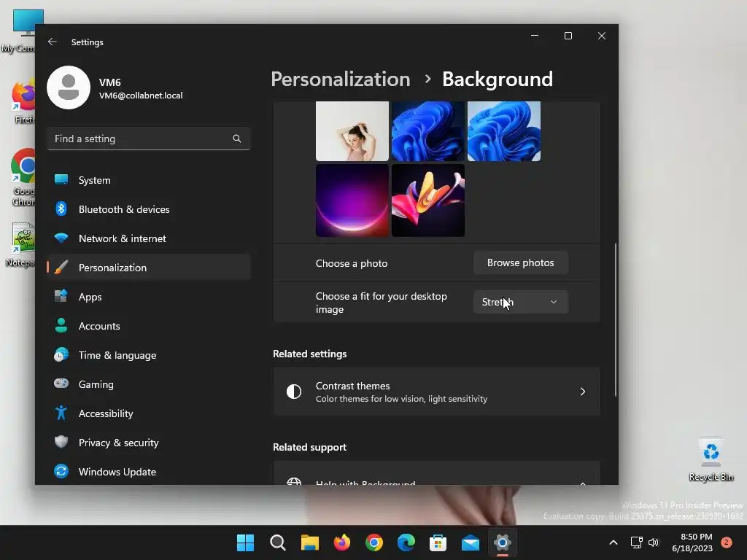Click the Accounts person icon

click(61, 325)
